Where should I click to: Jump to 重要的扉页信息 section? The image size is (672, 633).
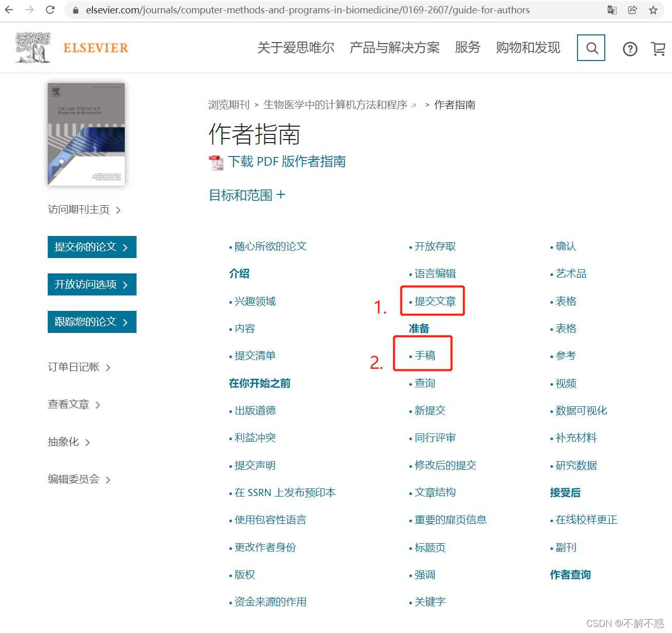[451, 520]
